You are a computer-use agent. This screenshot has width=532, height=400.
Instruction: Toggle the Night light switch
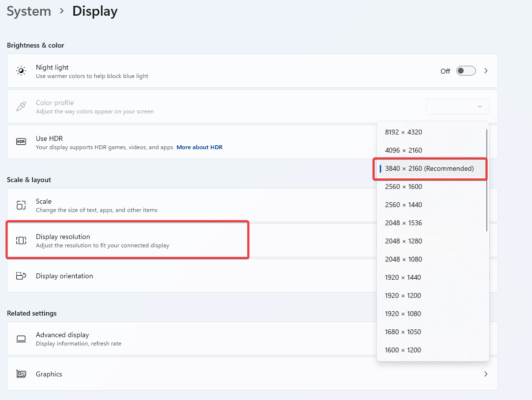click(466, 71)
